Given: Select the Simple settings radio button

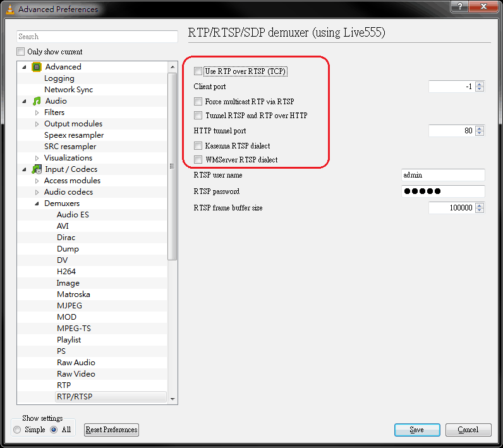Looking at the screenshot, I should pos(17,430).
